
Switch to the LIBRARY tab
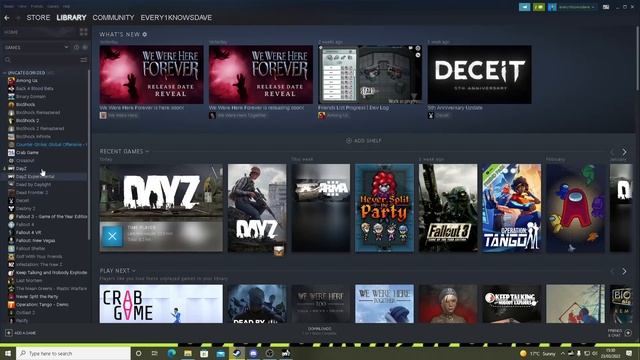pyautogui.click(x=71, y=18)
